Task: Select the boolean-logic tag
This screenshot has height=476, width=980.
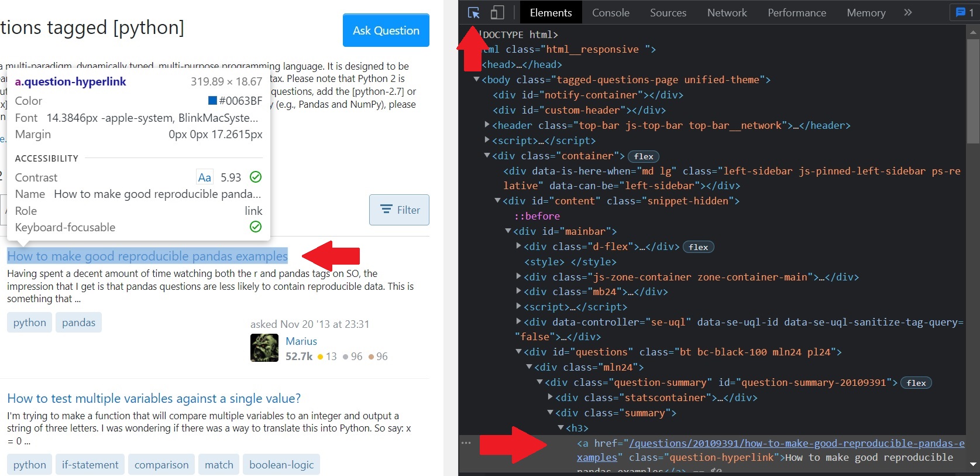Action: tap(281, 465)
